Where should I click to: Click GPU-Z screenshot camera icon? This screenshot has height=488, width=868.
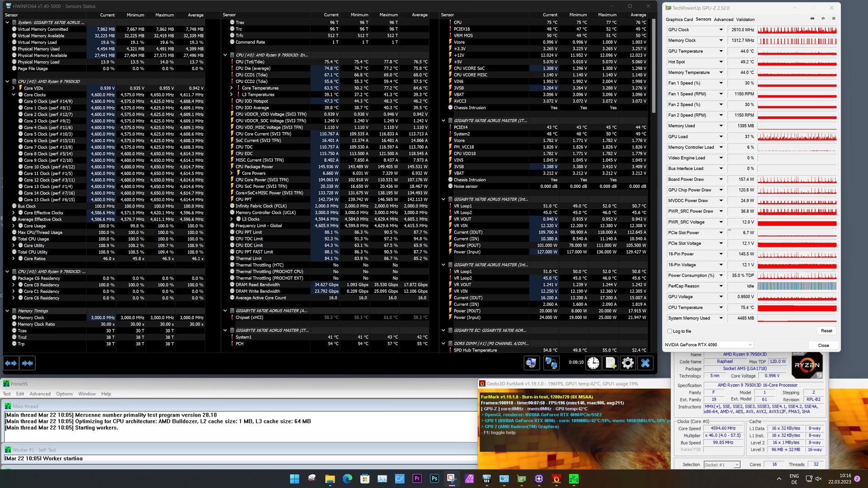812,19
